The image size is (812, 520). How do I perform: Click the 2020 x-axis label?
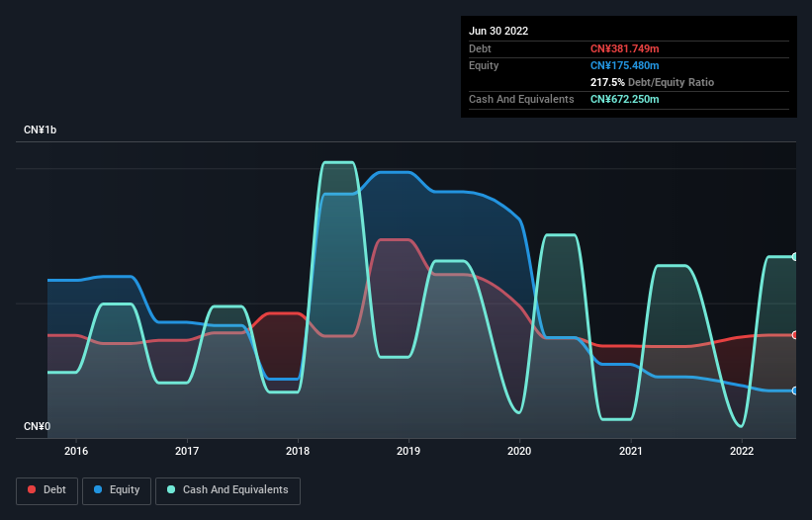[519, 451]
